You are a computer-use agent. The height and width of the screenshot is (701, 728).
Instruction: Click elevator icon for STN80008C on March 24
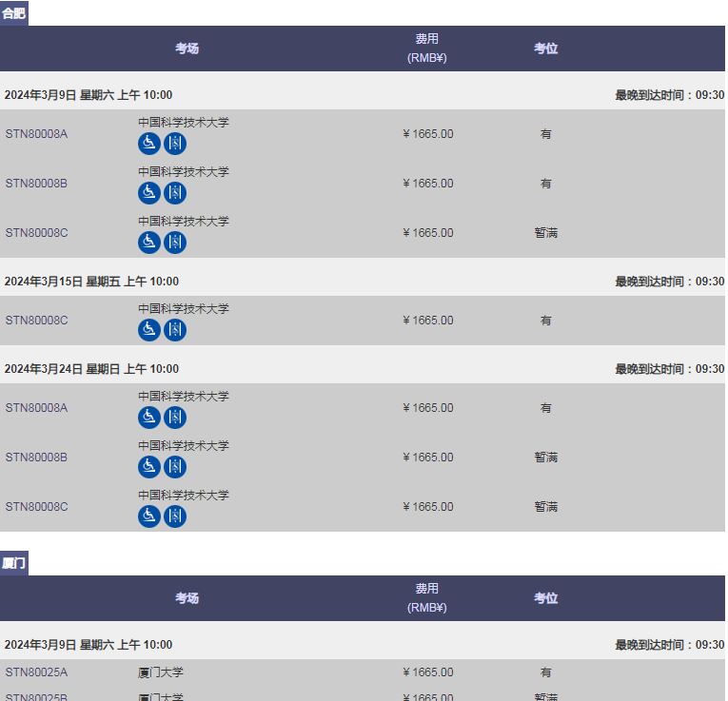(175, 516)
